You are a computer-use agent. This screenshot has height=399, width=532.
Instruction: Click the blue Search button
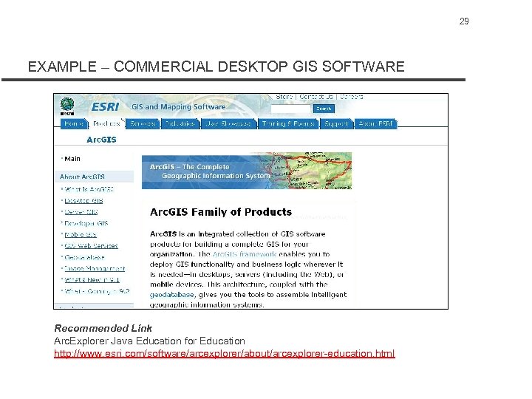pos(324,109)
